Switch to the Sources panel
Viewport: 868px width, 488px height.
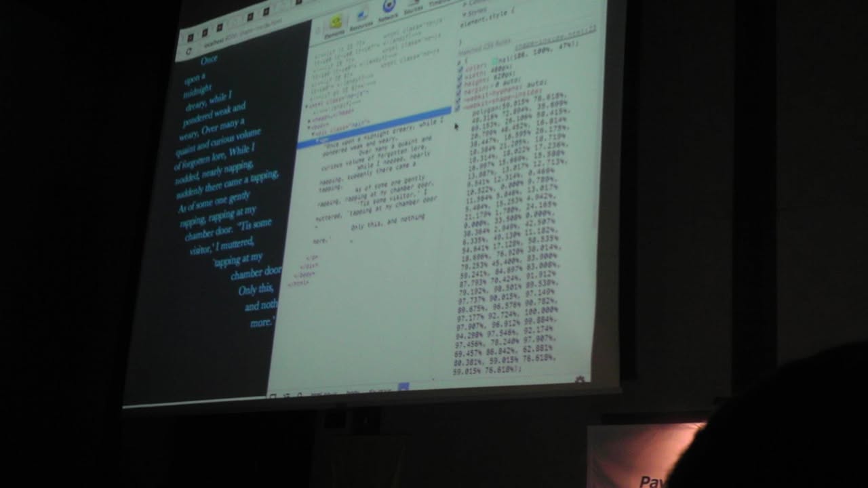pos(413,8)
